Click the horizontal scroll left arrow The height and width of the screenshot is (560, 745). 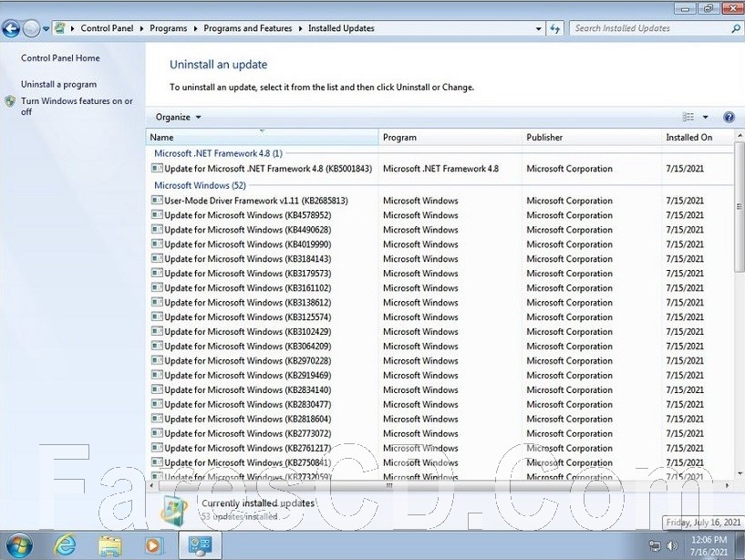tap(151, 485)
